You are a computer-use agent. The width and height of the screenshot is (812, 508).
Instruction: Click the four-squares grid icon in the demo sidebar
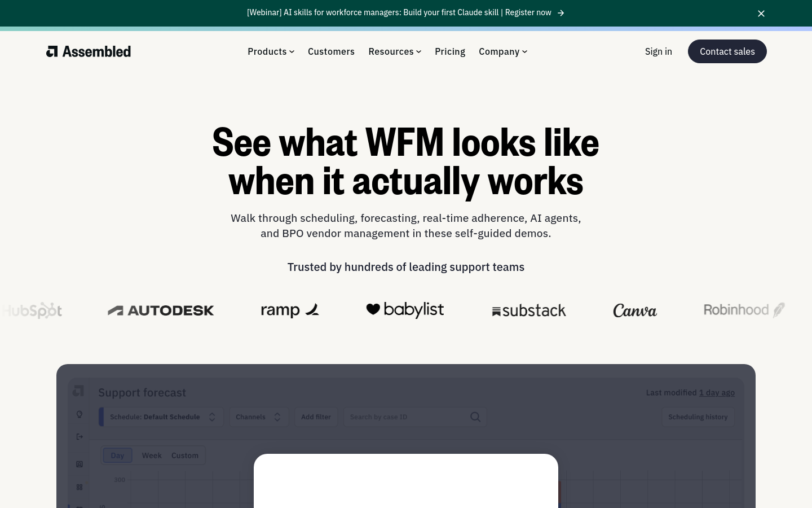pos(80,487)
